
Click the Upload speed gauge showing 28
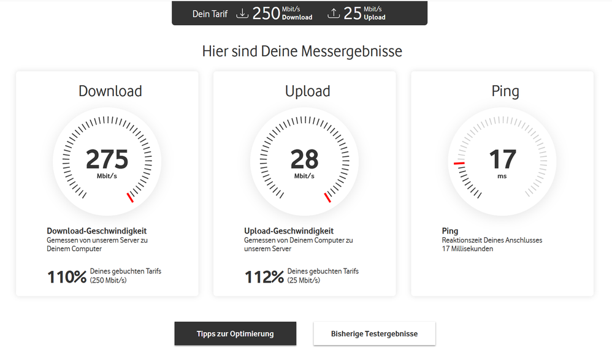304,162
